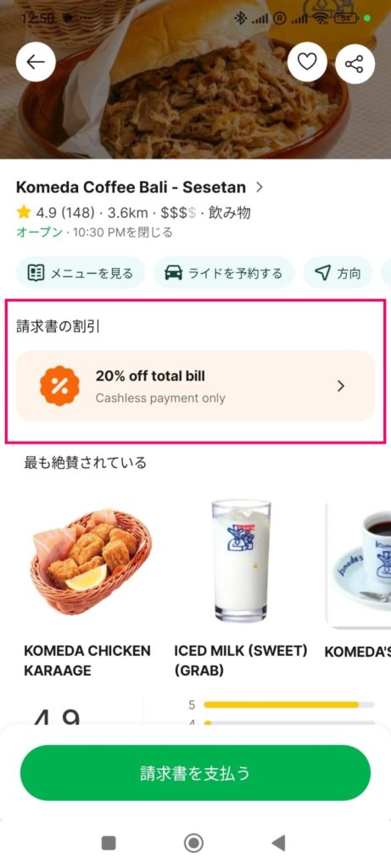Open the 20% off total bill offer
This screenshot has width=391, height=868.
(x=195, y=386)
